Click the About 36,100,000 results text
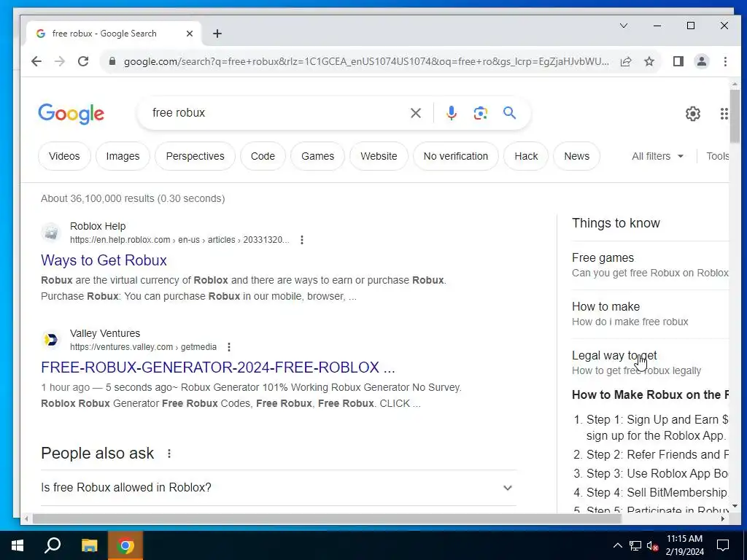Image resolution: width=747 pixels, height=560 pixels. click(133, 198)
